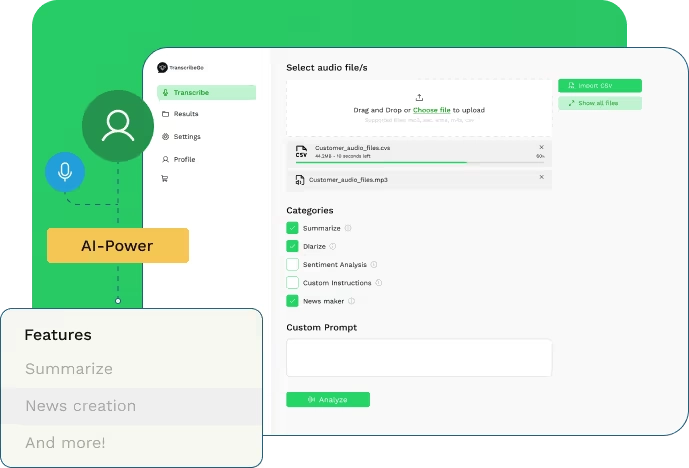Screen dimensions: 689x468
Task: Click the info icon next to Summarize
Action: click(348, 228)
